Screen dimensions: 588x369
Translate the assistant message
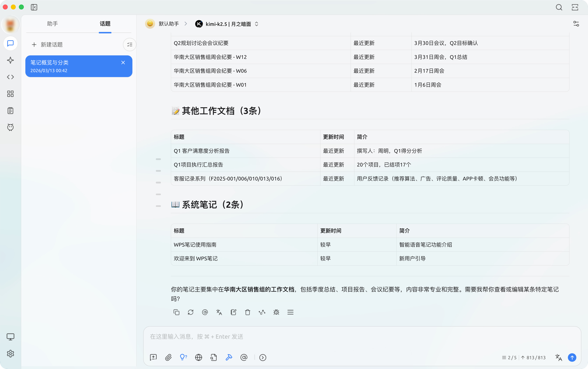click(219, 312)
